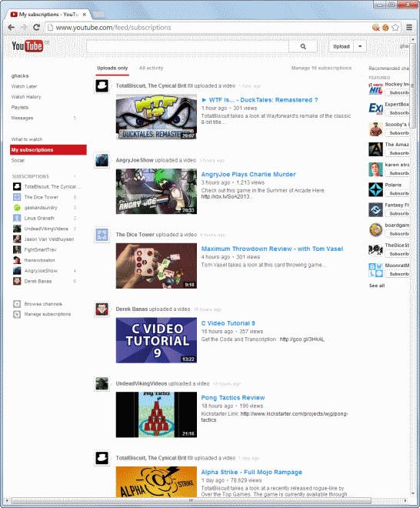Click the Pong Tactics video thumbnail
The width and height of the screenshot is (420, 508).
tap(156, 415)
